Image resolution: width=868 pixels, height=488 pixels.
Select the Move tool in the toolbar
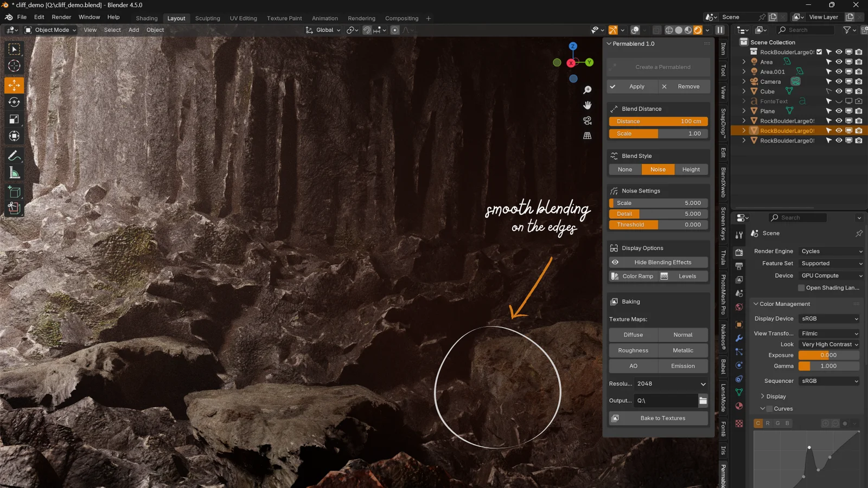pyautogui.click(x=14, y=85)
